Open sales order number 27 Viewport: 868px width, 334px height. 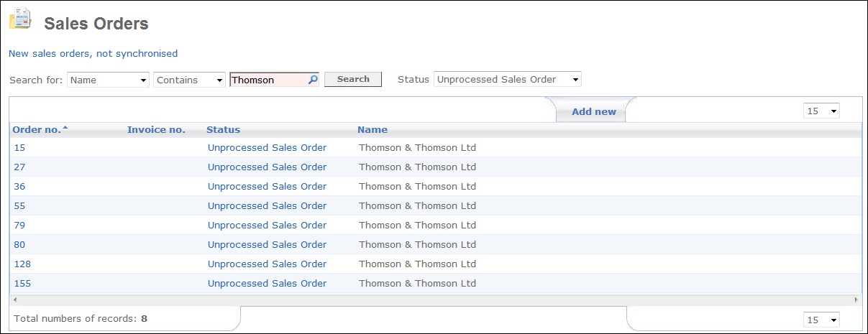pyautogui.click(x=19, y=167)
